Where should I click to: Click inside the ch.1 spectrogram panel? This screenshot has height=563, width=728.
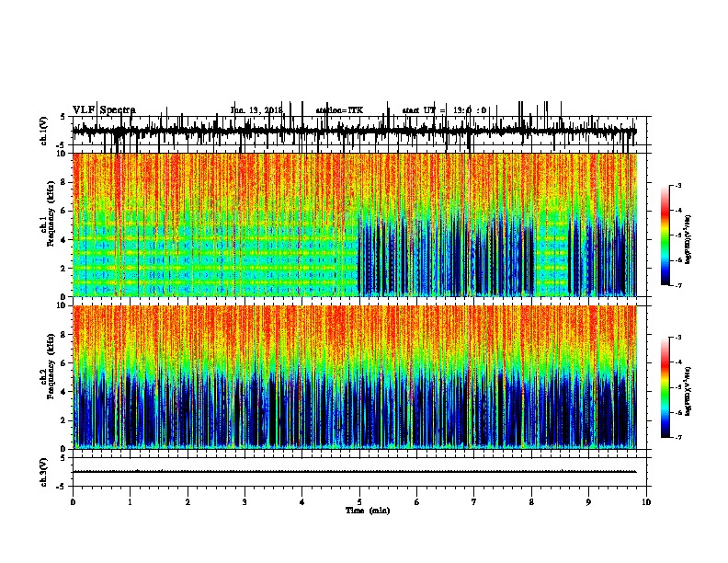point(355,224)
